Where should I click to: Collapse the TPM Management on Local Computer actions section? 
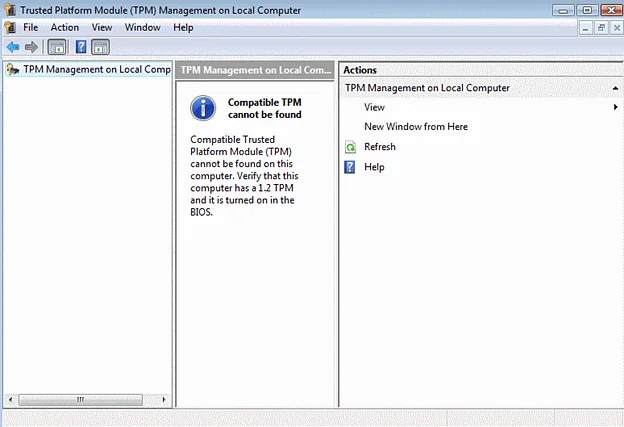[x=615, y=88]
